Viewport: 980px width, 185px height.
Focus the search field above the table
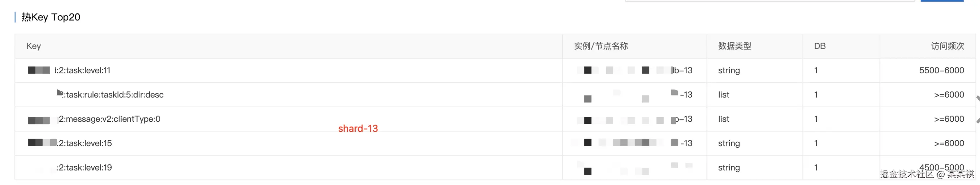[768, 1]
